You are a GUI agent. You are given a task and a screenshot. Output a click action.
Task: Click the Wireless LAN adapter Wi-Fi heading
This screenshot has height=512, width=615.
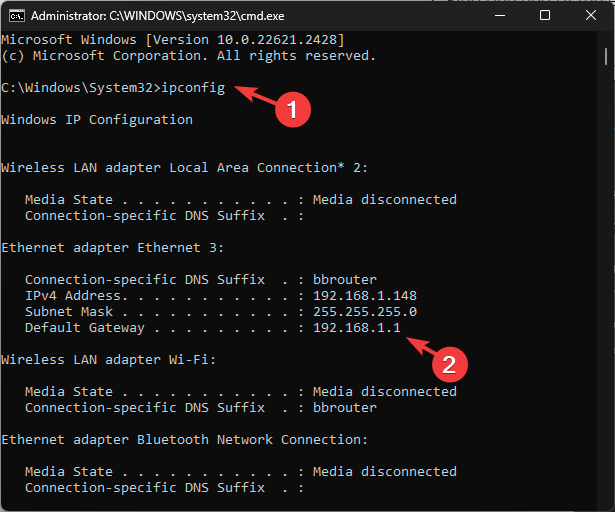(x=109, y=360)
